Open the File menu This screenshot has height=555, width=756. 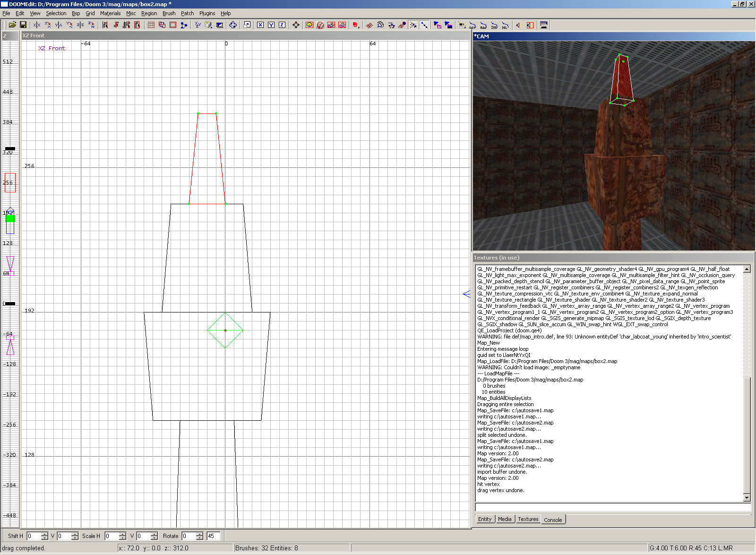[x=6, y=13]
